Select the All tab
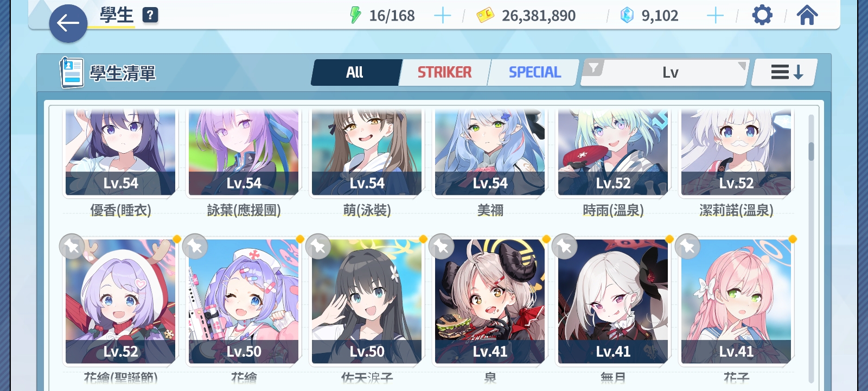This screenshot has width=868, height=391. (x=355, y=72)
